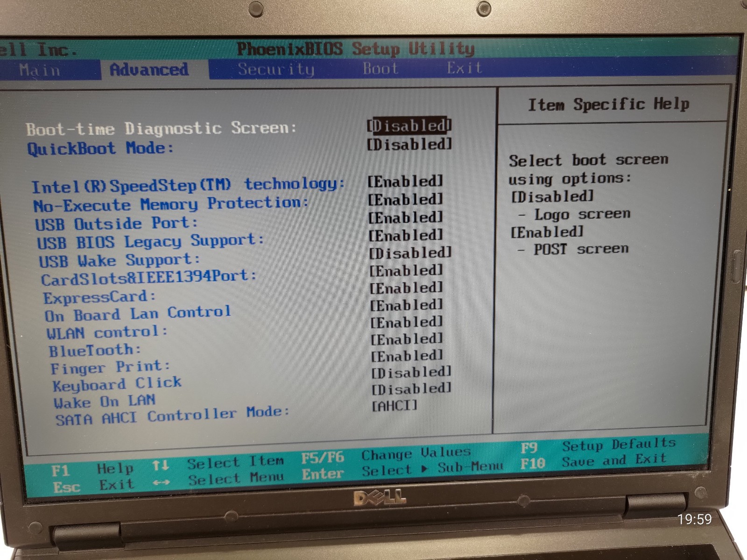
Task: Click the F10 Save and Exit hint
Action: pyautogui.click(x=593, y=461)
